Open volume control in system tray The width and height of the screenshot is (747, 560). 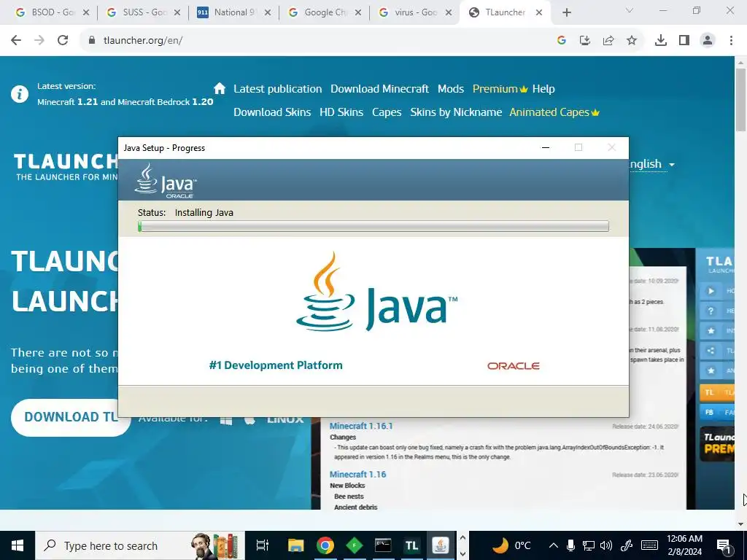(x=606, y=545)
